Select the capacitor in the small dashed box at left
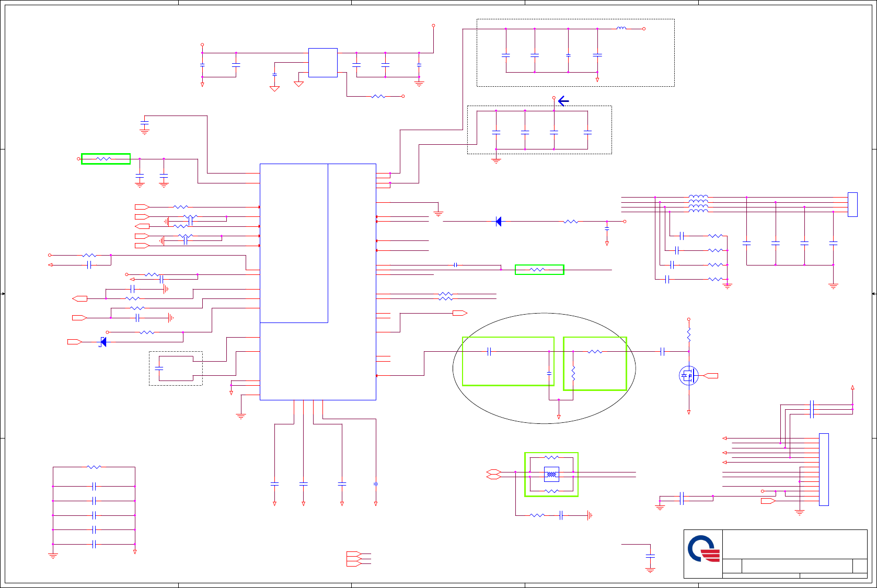 (159, 368)
